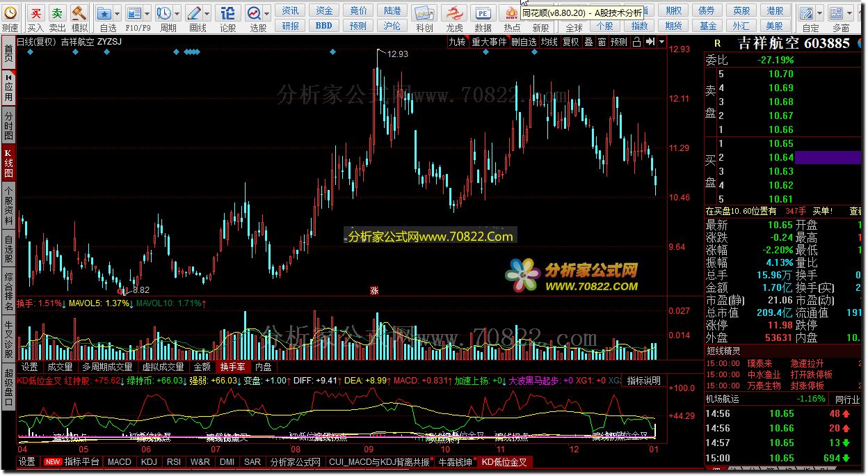Screen dimensions: 868x476
Task: Open the 热点 hot topics flame icon
Action: pos(512,13)
